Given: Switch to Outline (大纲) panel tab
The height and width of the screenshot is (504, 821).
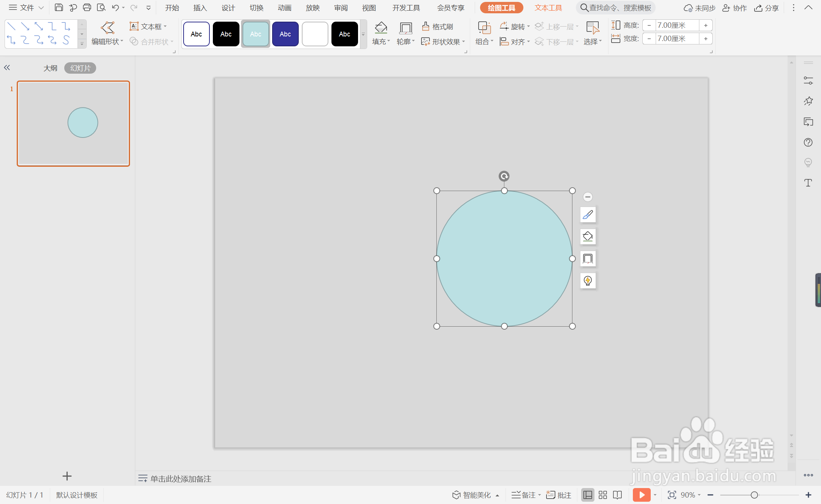Looking at the screenshot, I should [x=50, y=68].
